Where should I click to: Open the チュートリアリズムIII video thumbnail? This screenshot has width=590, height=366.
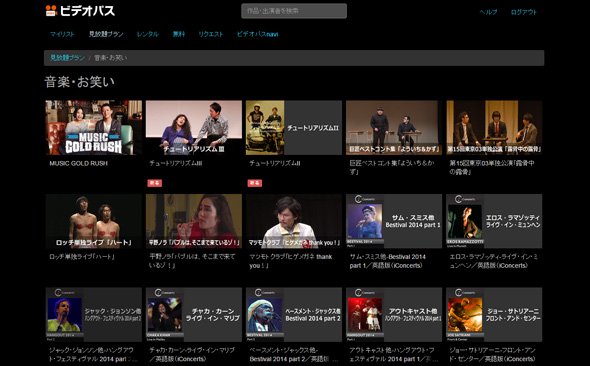(194, 128)
